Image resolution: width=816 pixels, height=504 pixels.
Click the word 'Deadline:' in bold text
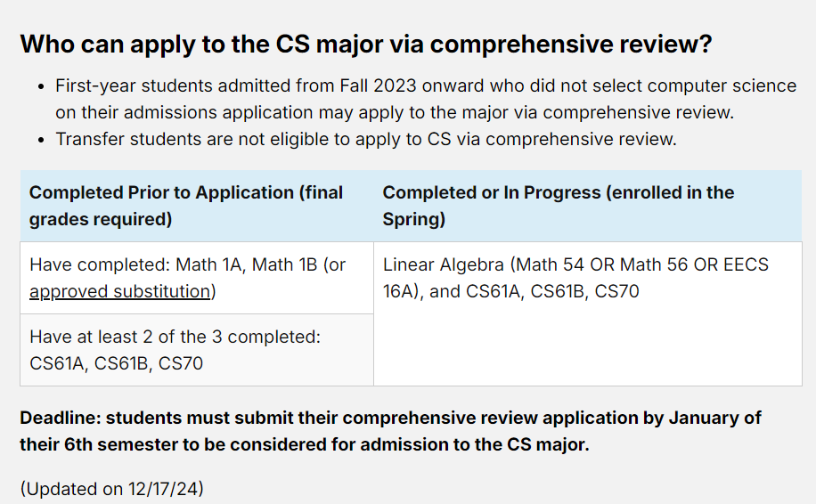coord(60,418)
